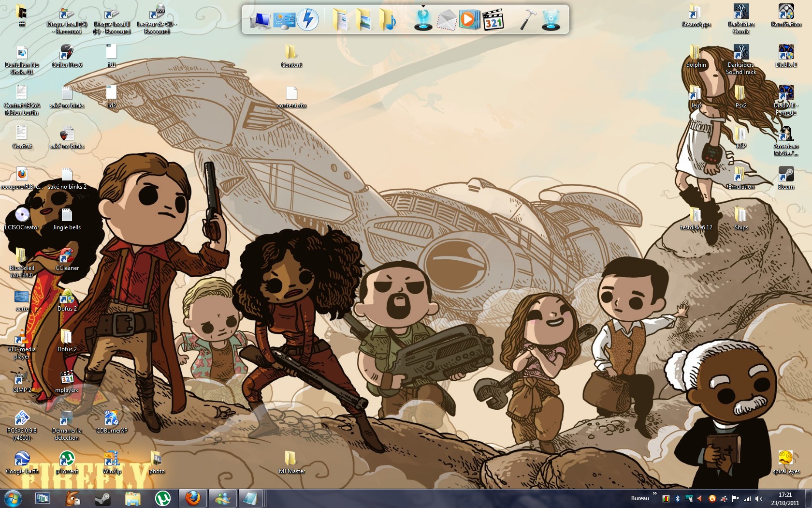Screen dimensions: 812x508
Task: Open the Pictures folder in the dock
Action: (x=363, y=20)
